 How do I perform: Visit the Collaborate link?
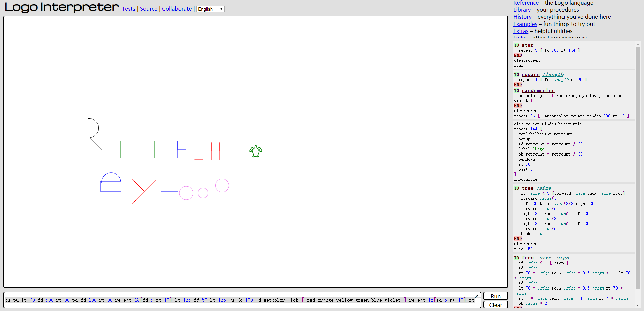point(177,9)
